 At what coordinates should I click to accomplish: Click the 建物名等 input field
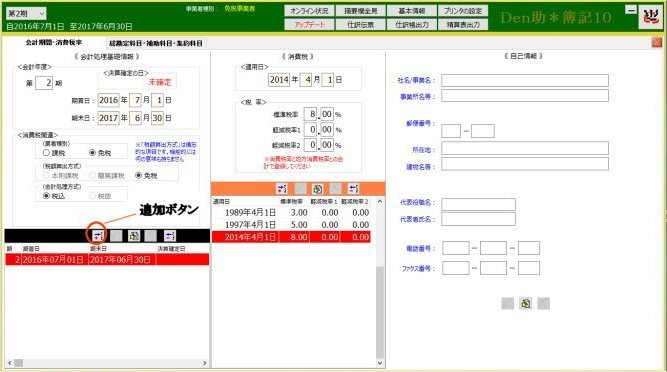coord(525,164)
